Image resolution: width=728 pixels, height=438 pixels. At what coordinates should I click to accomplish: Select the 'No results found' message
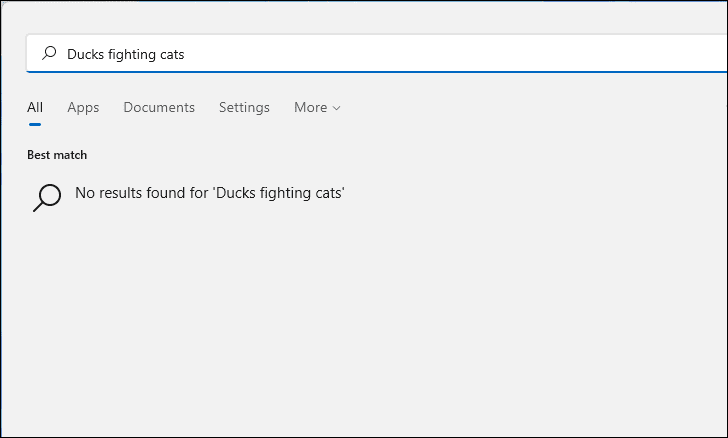pyautogui.click(x=210, y=193)
